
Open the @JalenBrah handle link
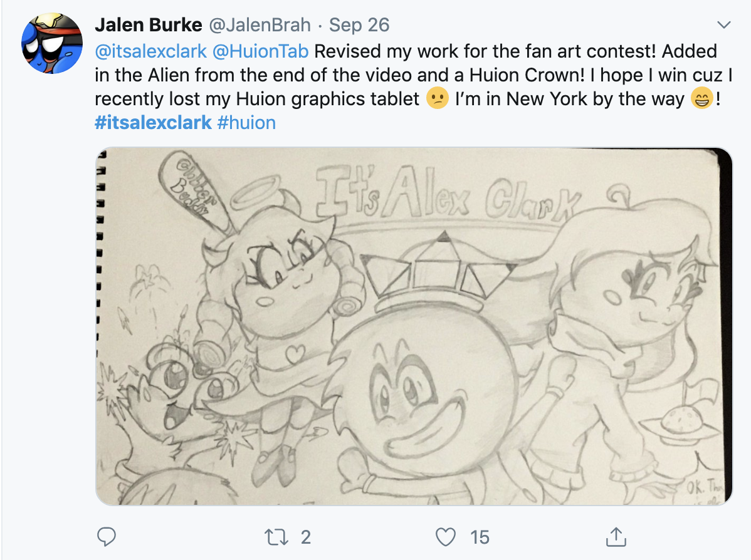(260, 25)
